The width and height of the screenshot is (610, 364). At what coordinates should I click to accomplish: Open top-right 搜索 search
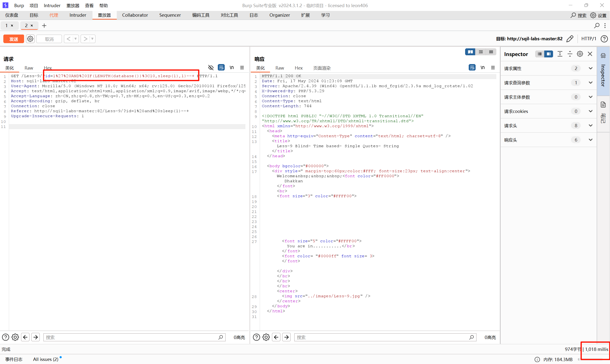pyautogui.click(x=578, y=15)
